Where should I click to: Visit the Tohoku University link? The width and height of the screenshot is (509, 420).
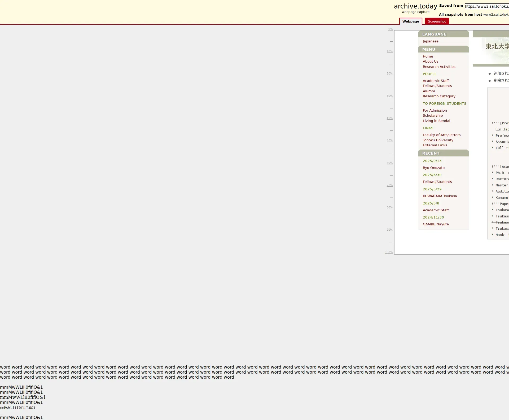click(438, 140)
